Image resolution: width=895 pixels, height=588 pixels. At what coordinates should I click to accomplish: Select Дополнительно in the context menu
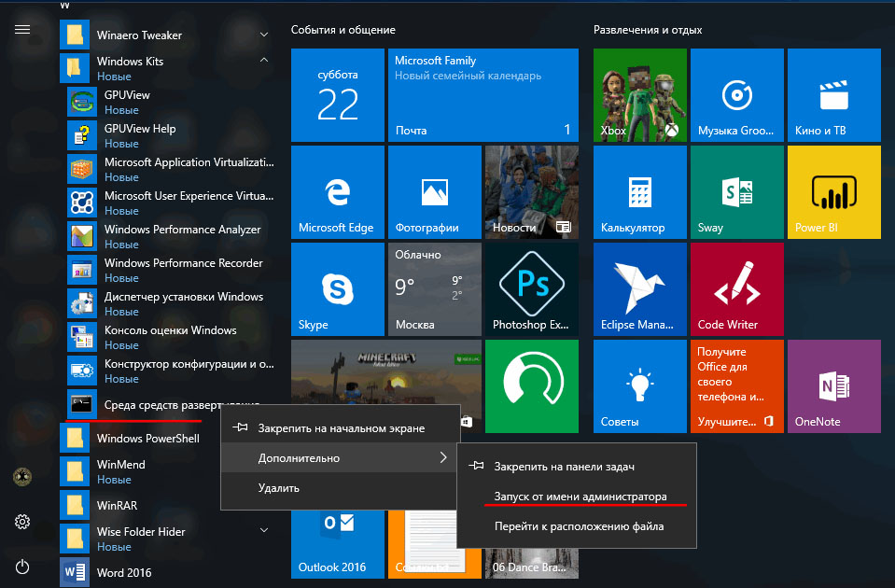click(x=341, y=457)
